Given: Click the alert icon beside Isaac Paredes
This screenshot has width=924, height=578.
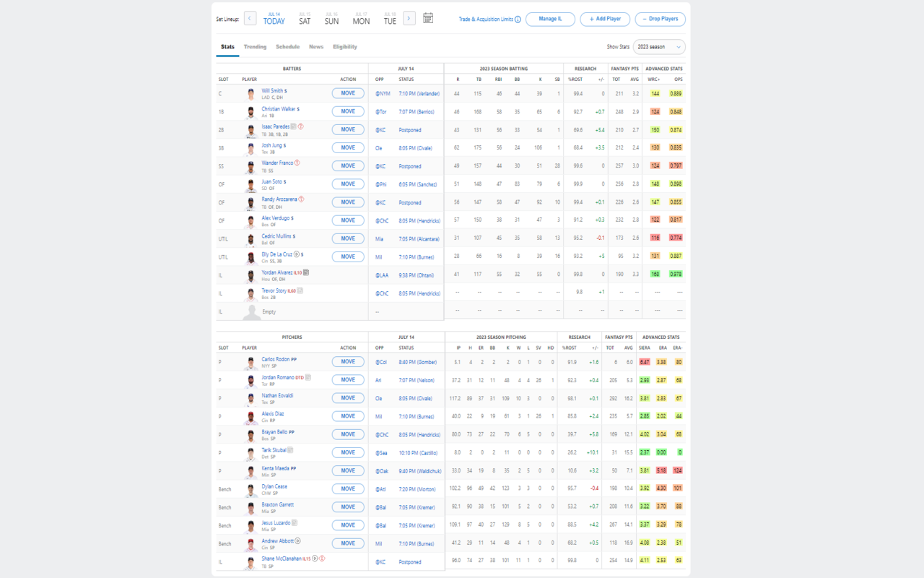Looking at the screenshot, I should click(301, 126).
